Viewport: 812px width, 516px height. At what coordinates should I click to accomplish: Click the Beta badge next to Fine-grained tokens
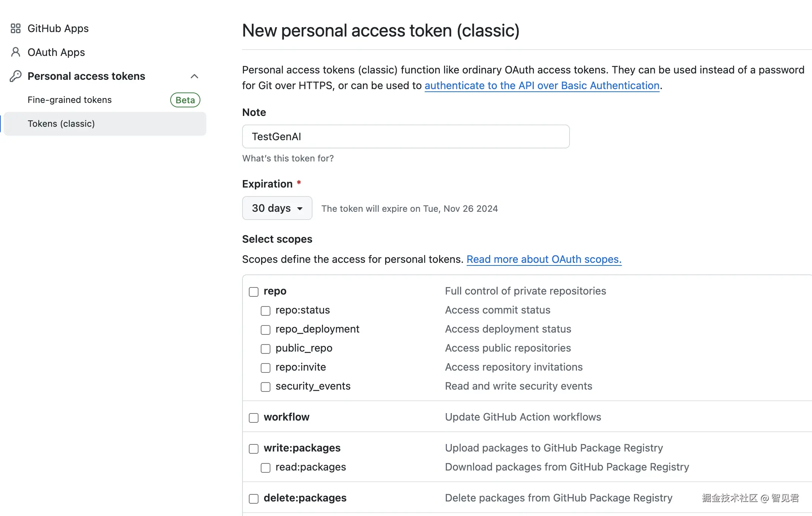[185, 100]
